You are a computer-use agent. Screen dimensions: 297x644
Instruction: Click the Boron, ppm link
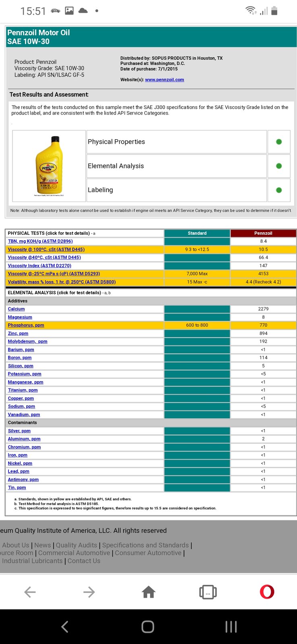20,357
